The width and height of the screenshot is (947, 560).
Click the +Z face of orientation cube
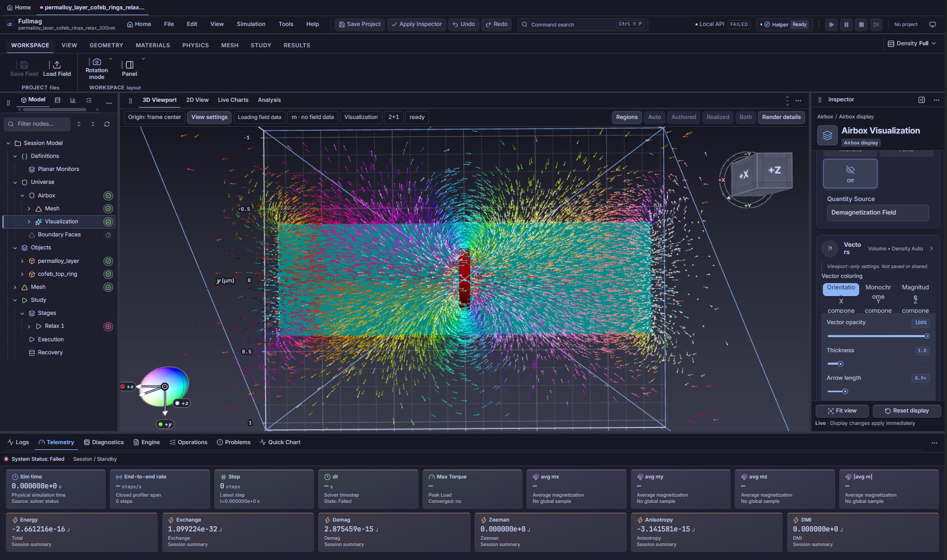(x=774, y=170)
